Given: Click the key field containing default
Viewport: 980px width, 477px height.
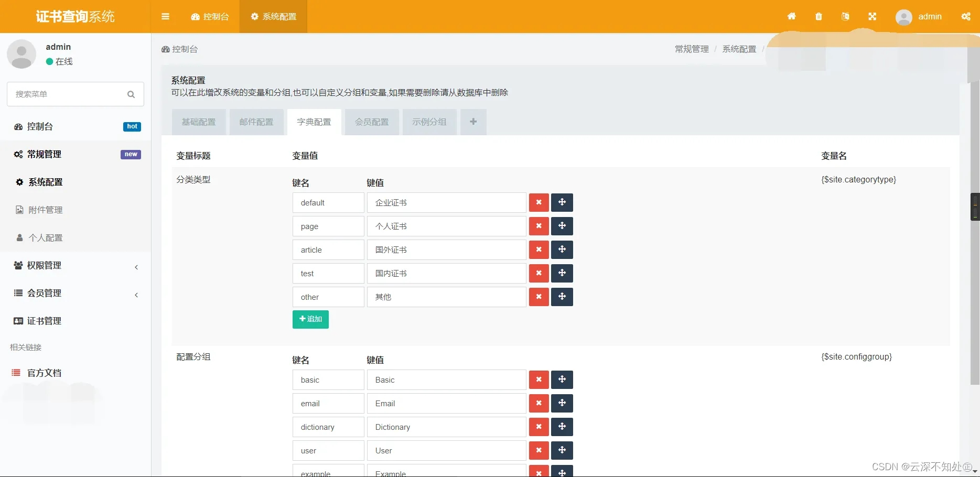Looking at the screenshot, I should tap(328, 202).
